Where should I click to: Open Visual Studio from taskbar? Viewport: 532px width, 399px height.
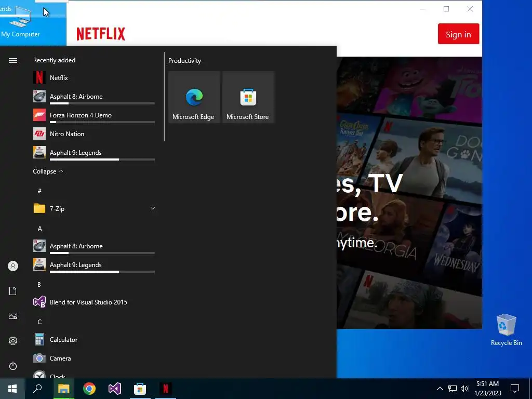pos(115,389)
